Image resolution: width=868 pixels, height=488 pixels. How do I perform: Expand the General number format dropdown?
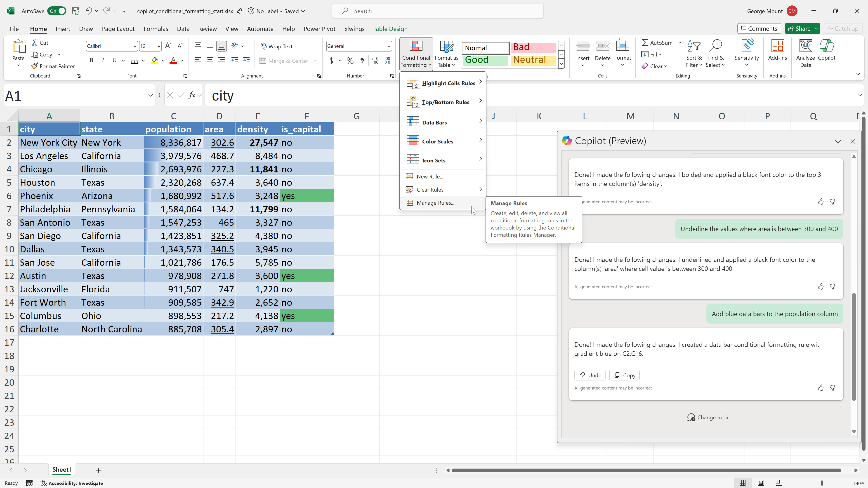389,46
